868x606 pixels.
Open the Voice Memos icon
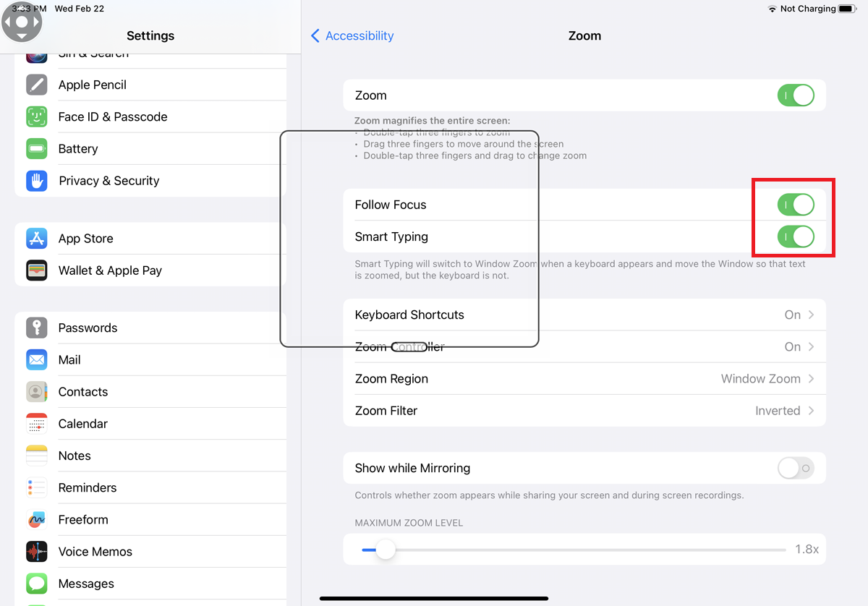tap(37, 552)
